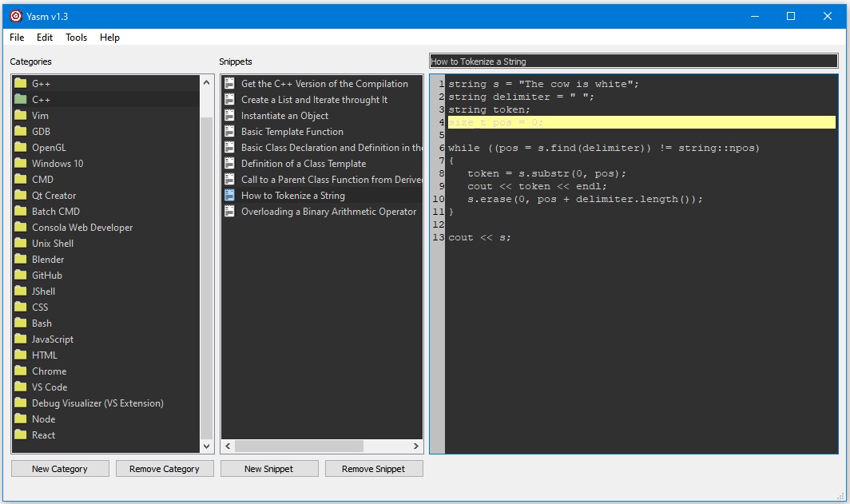Click categories list scroll up arrow
This screenshot has height=504, width=850.
pos(207,82)
